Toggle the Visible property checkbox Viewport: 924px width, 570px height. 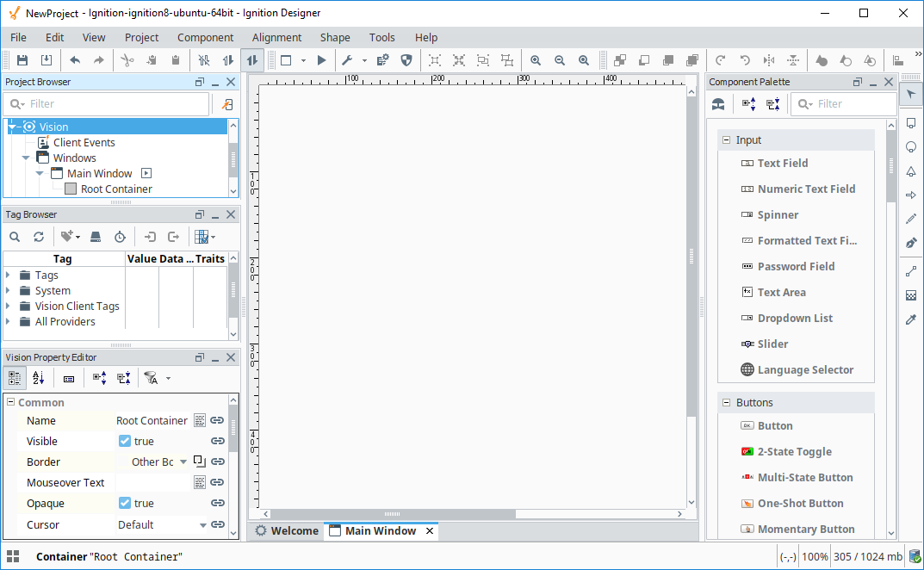pos(124,441)
